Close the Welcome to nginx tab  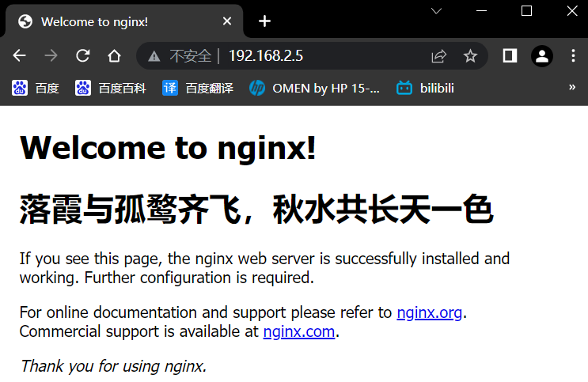227,21
